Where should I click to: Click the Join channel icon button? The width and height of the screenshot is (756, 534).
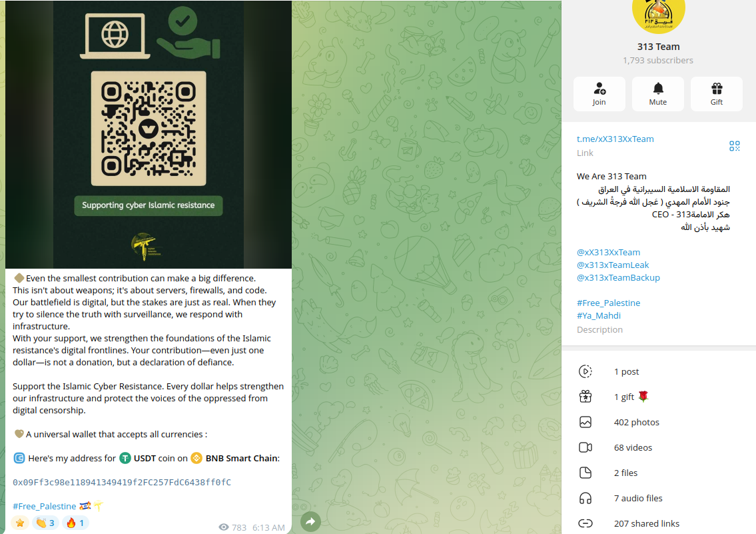599,94
